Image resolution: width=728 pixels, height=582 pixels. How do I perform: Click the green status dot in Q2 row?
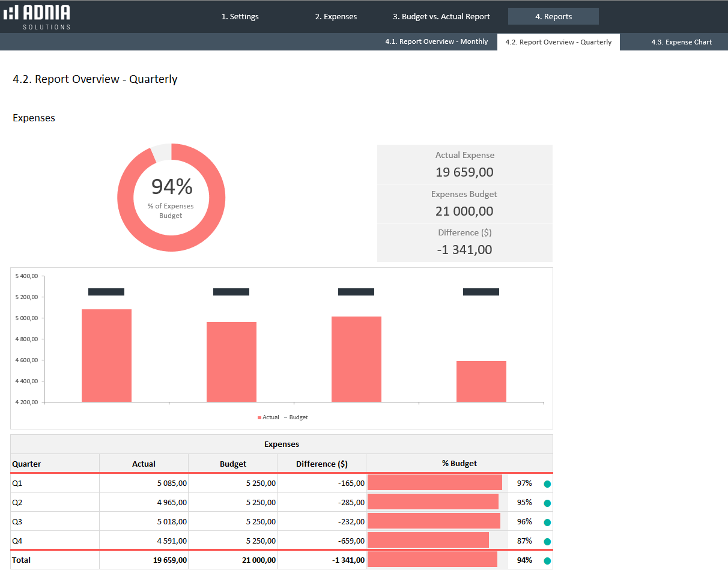547,503
